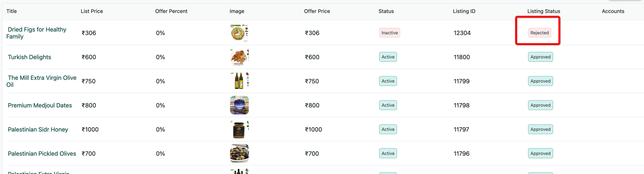This screenshot has height=174, width=644.
Task: Open the Palestinian Sidr Honey listing
Action: (x=38, y=129)
